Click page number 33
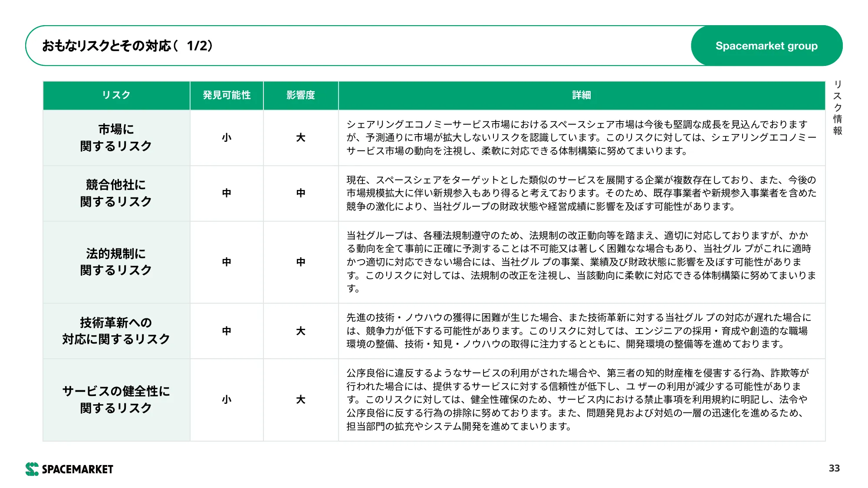 (x=834, y=468)
